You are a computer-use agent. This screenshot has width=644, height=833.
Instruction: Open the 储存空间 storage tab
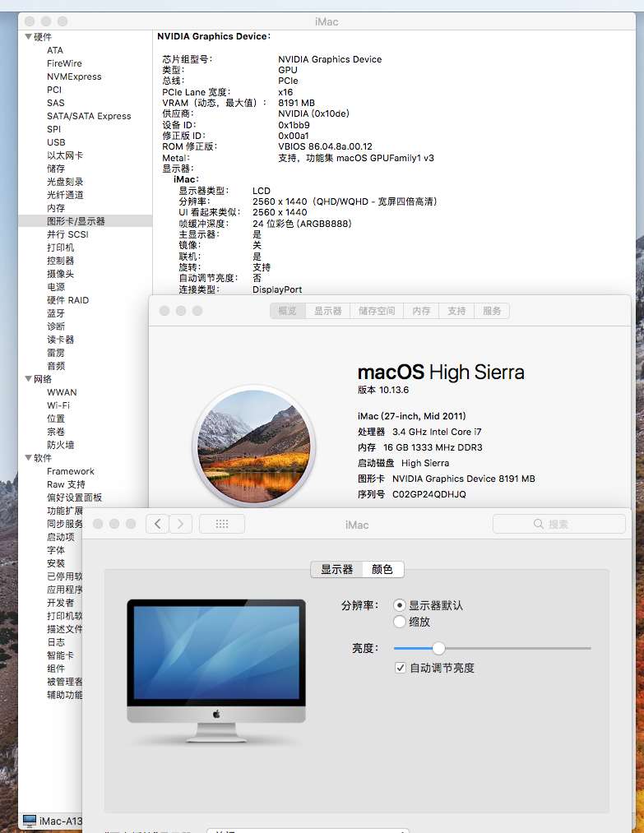(377, 311)
